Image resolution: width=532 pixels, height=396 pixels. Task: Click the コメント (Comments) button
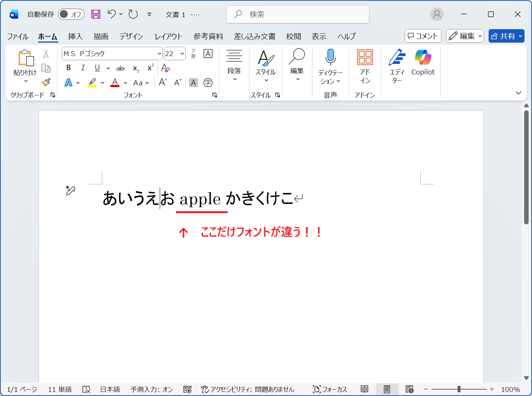coord(423,36)
